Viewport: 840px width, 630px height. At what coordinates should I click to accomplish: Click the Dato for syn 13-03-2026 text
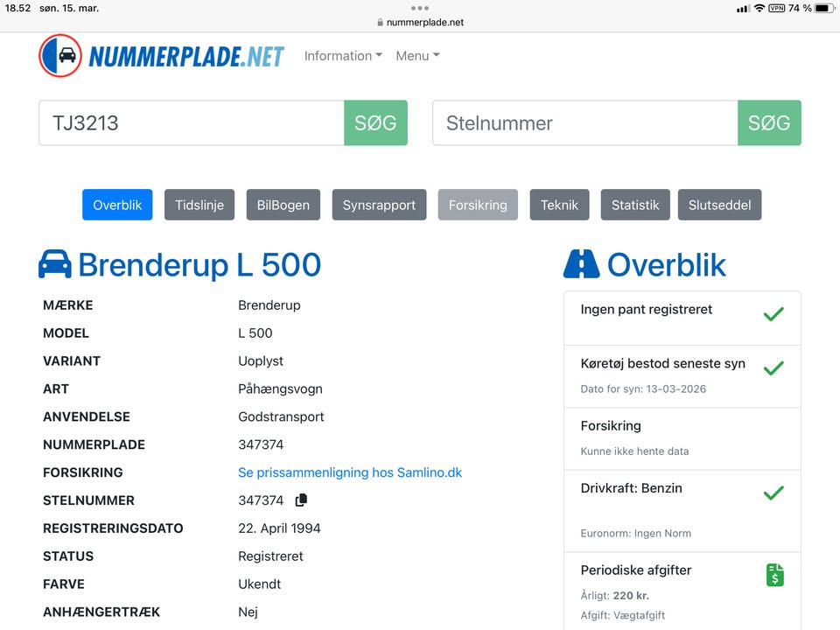click(x=643, y=388)
